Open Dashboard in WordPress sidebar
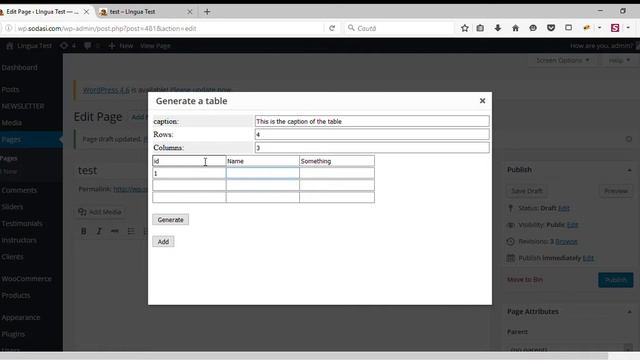 [x=19, y=67]
